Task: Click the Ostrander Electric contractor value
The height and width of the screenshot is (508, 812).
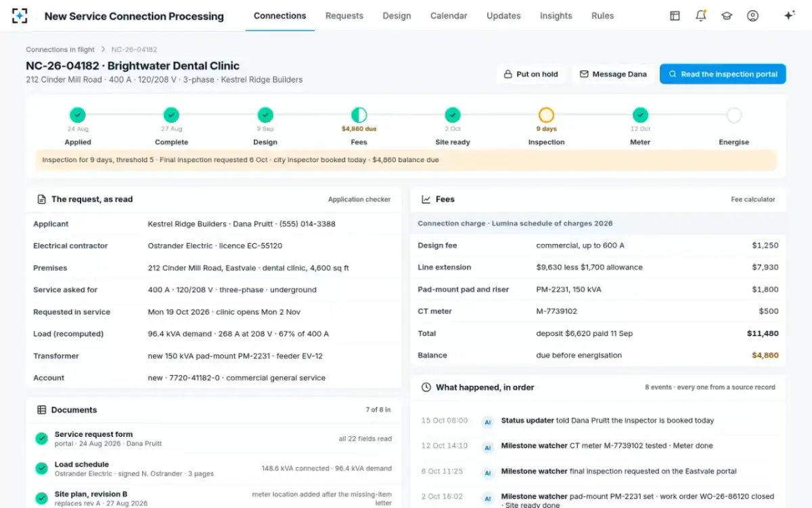Action: tap(215, 246)
